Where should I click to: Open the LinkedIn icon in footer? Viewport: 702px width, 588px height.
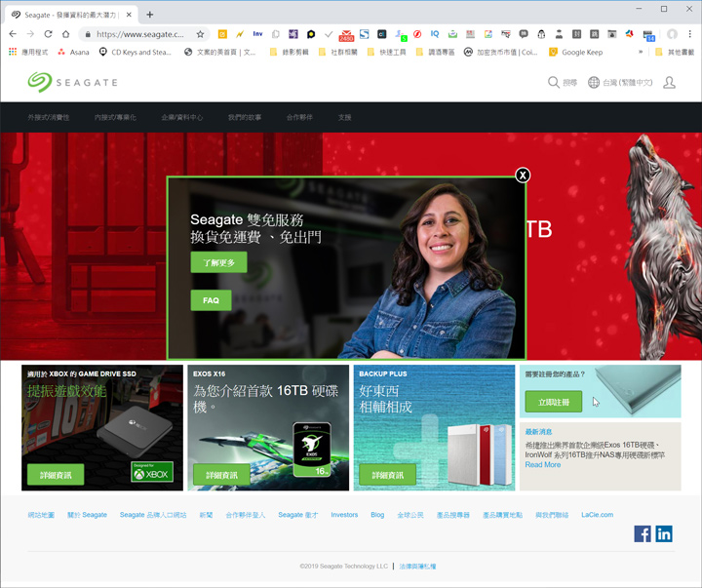click(x=664, y=533)
